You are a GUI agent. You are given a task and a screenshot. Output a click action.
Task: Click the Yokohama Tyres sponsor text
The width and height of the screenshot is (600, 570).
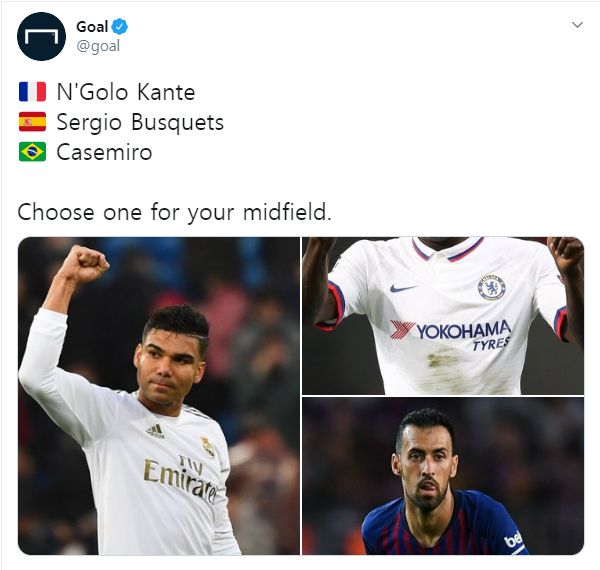coord(452,335)
